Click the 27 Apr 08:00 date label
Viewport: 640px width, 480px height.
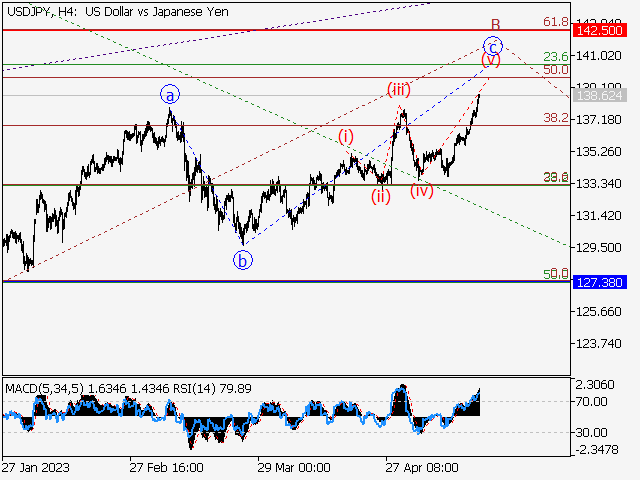422,467
